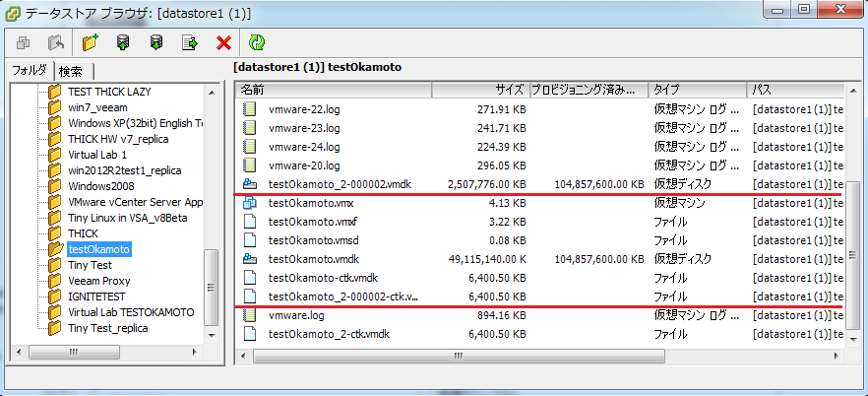
Task: Select the Veeam Proxy folder
Action: tap(99, 281)
